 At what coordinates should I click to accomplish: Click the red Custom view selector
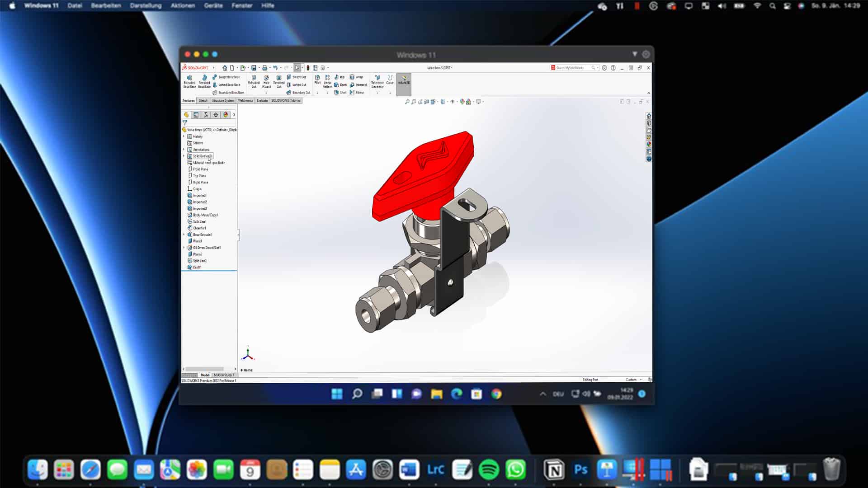coord(632,380)
